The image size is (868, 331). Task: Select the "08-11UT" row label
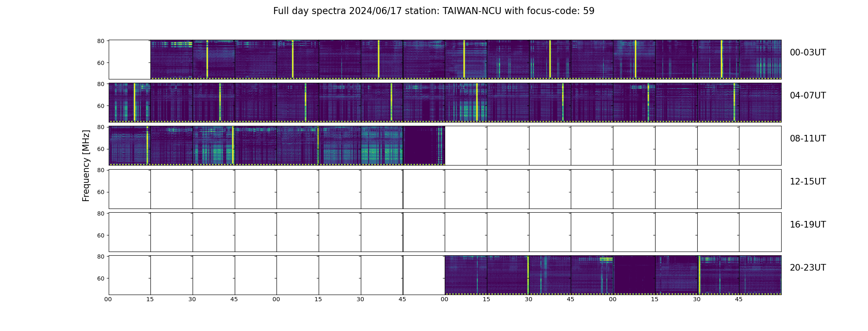(x=808, y=139)
